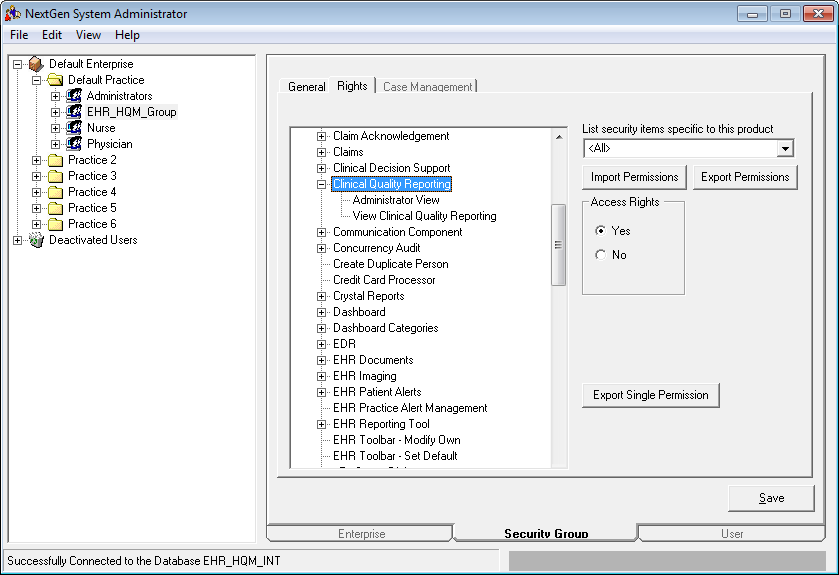
Task: Click the Export Permissions button
Action: coord(745,177)
